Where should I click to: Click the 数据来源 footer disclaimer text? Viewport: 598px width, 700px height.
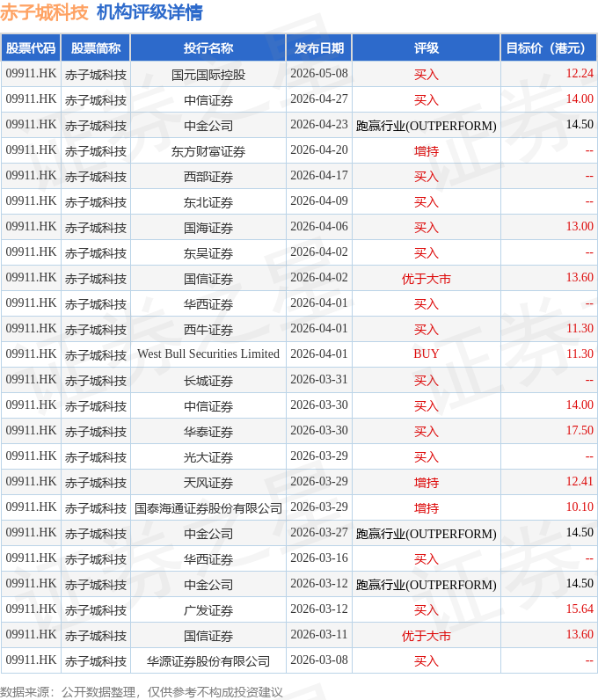point(141,692)
